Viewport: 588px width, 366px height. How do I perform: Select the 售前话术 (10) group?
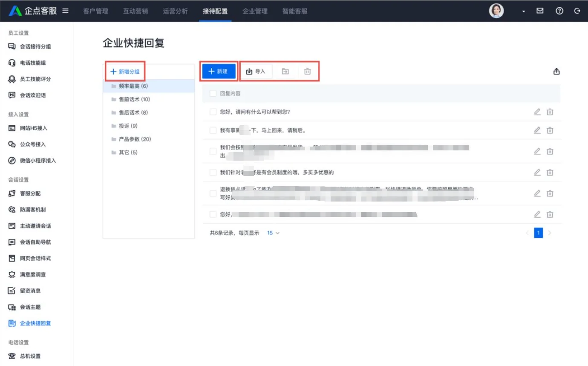(x=149, y=99)
